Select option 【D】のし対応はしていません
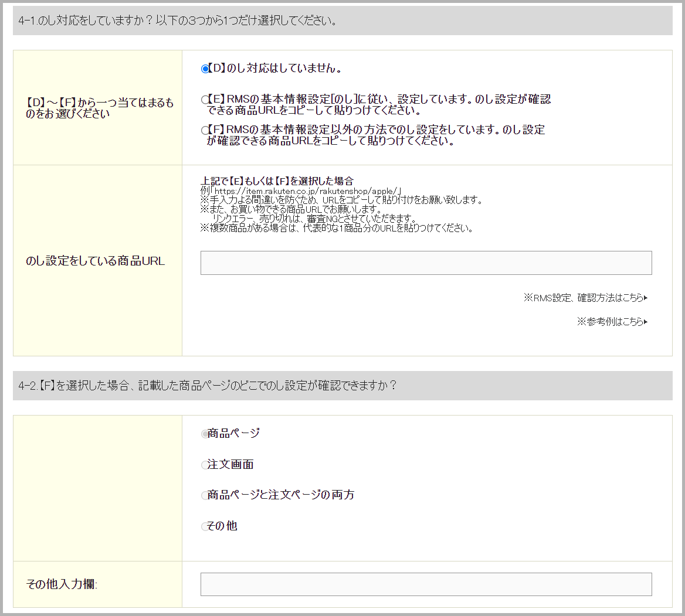Screen dimensions: 685x616 click(x=205, y=69)
